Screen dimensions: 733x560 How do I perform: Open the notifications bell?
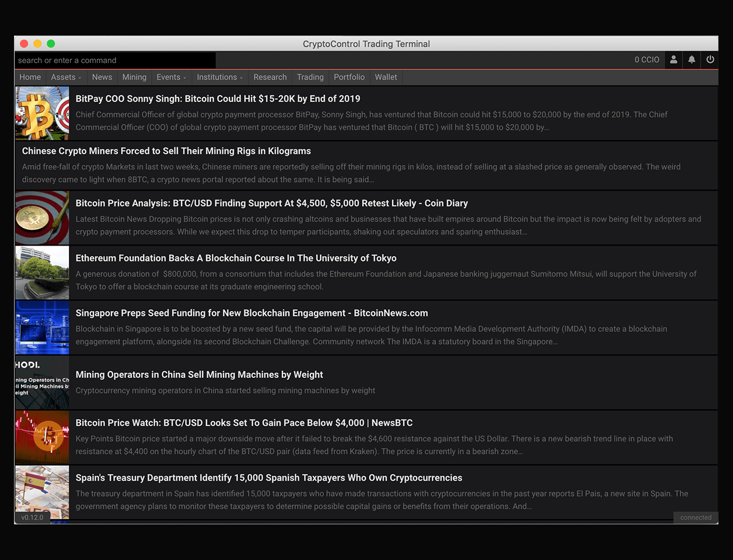point(692,60)
